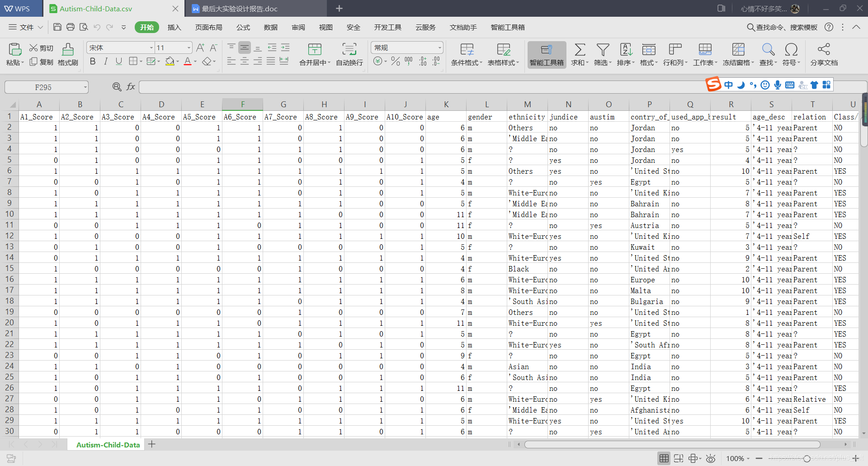
Task: Open the 文件 (File) menu
Action: click(26, 27)
